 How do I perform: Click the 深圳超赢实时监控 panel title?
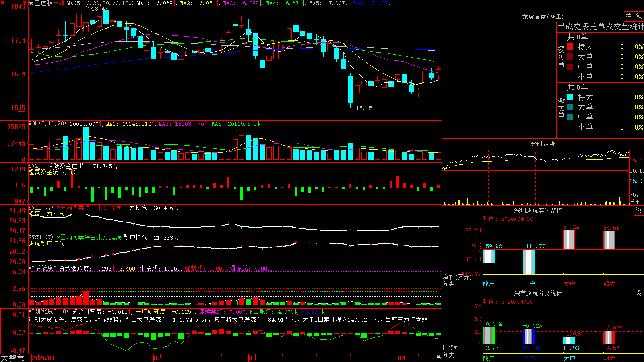coord(538,210)
